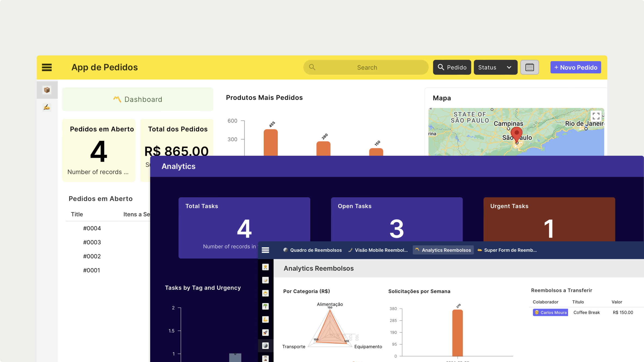Open the Super Form de Reembolsos tab
This screenshot has width=644, height=362.
tap(507, 250)
